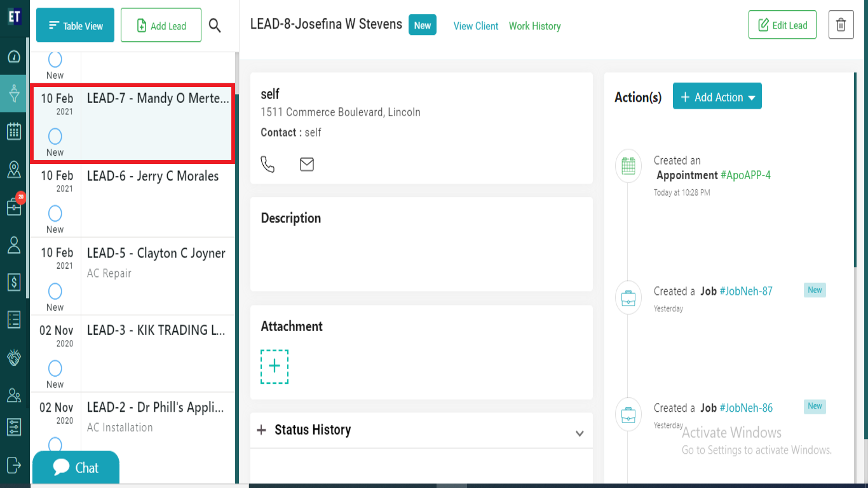Open the checklist icon in sidebar

click(x=14, y=319)
